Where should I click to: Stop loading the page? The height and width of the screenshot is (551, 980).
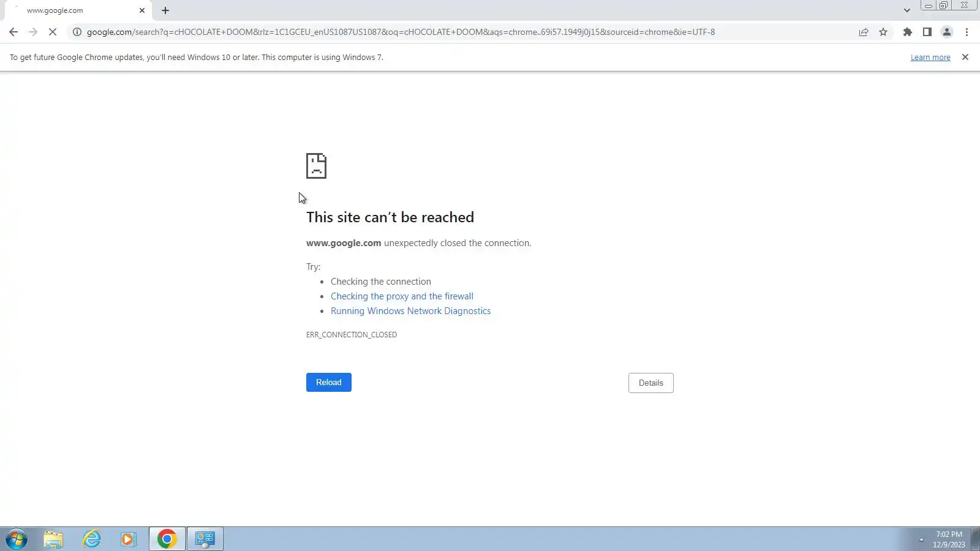coord(53,32)
